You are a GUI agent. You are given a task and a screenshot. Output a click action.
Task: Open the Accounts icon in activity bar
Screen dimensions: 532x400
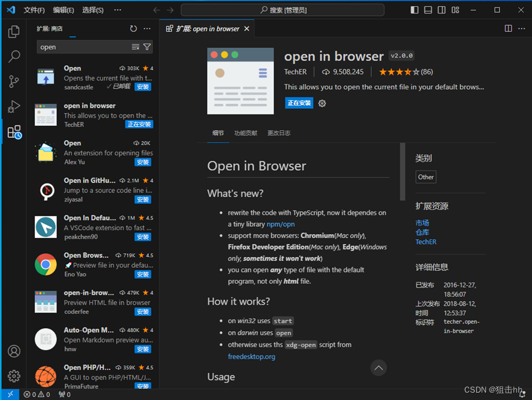[14, 351]
